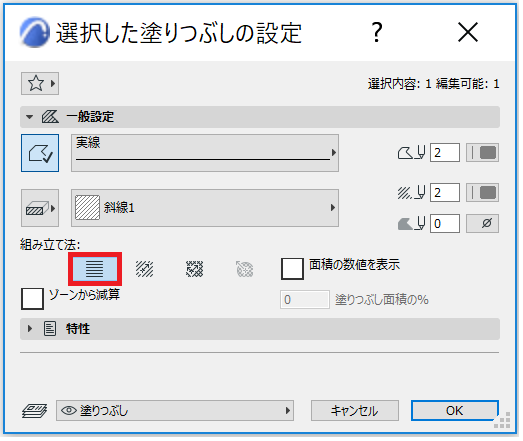Click the fill pattern pen icon
The image size is (523, 441).
(x=412, y=192)
